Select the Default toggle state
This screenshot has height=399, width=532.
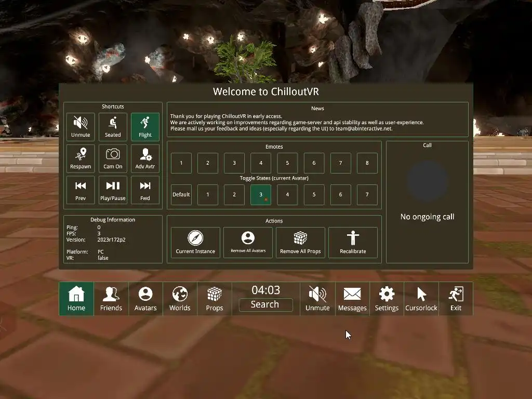(x=181, y=195)
